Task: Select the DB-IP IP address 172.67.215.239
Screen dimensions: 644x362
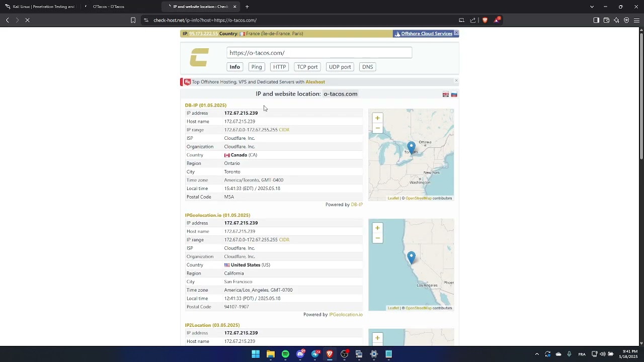Action: 241,113
